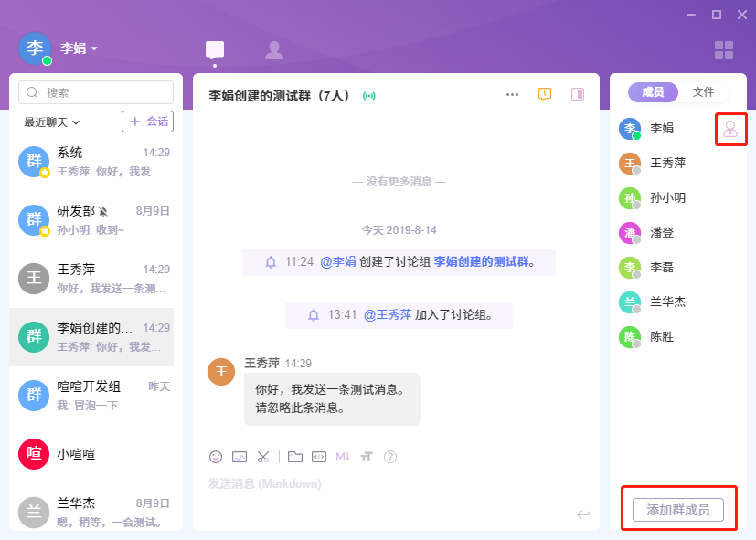Open chat history clock icon
Screen dimensions: 756x540
545,94
